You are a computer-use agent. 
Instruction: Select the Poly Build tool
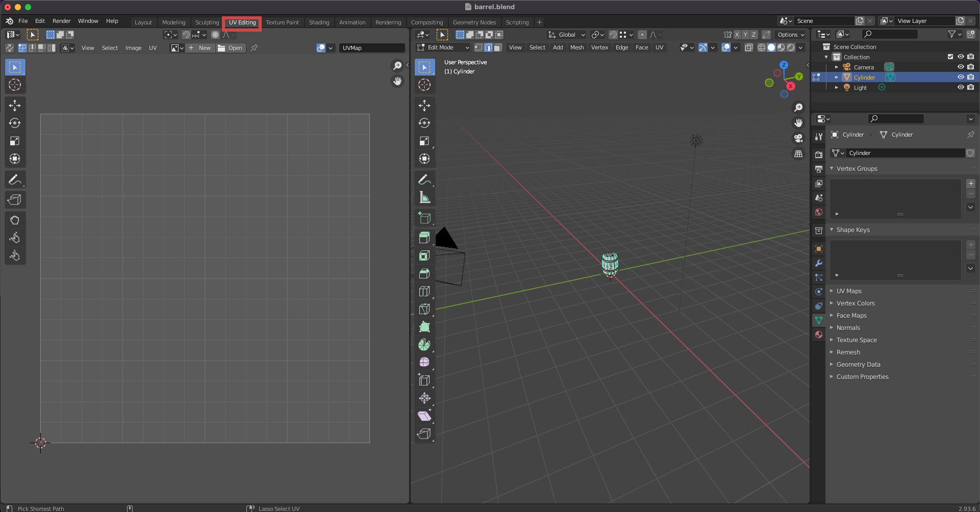click(x=424, y=327)
